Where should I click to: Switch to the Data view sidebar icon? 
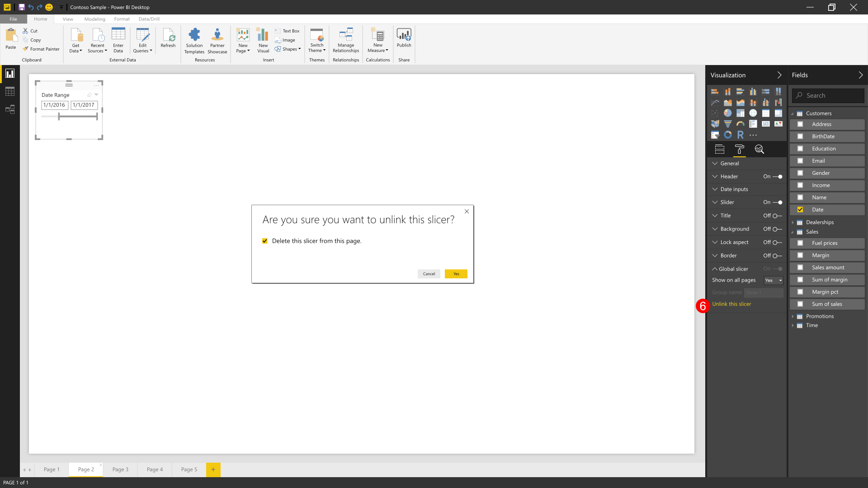[x=10, y=92]
